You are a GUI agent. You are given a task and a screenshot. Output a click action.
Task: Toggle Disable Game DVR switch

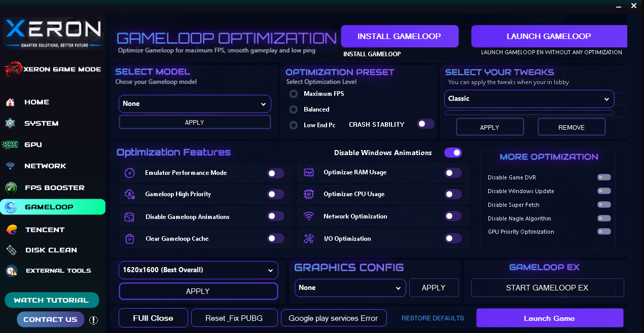604,177
